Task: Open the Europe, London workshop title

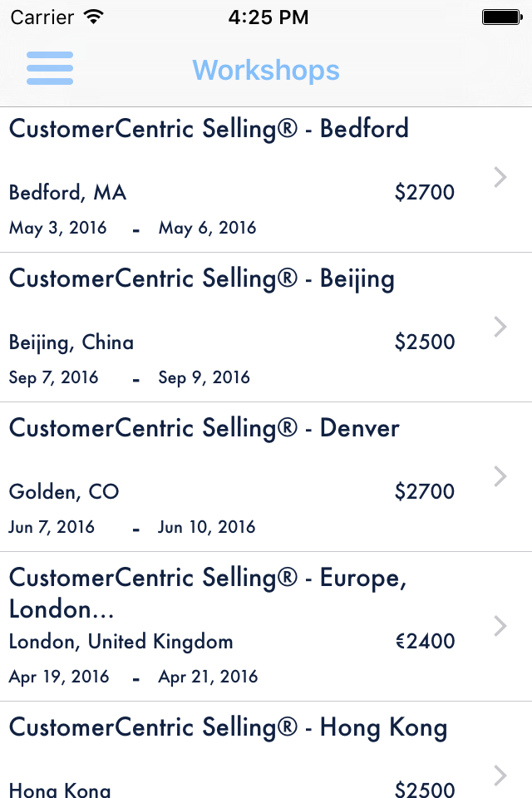Action: (208, 593)
